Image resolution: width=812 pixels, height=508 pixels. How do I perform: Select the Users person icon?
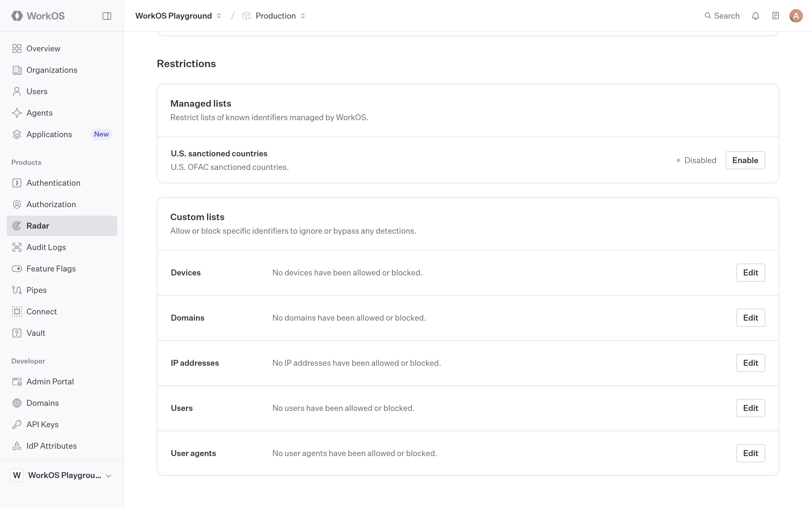pos(17,91)
